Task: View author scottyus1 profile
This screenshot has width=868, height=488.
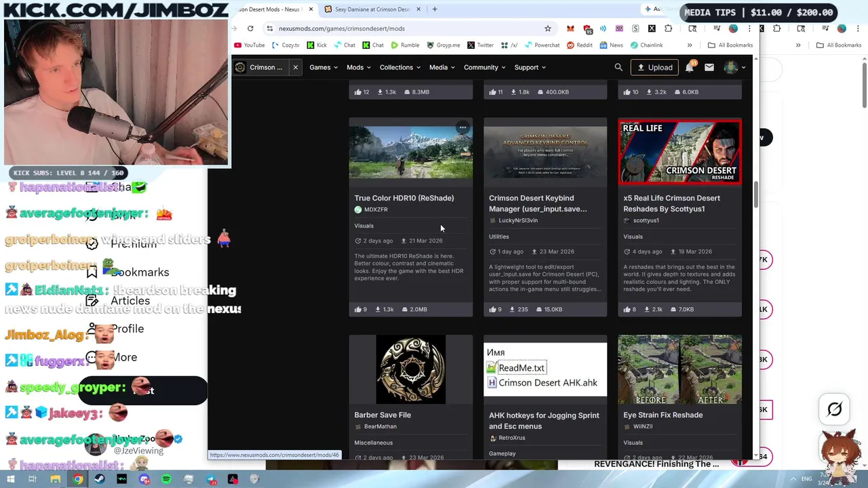Action: point(646,220)
